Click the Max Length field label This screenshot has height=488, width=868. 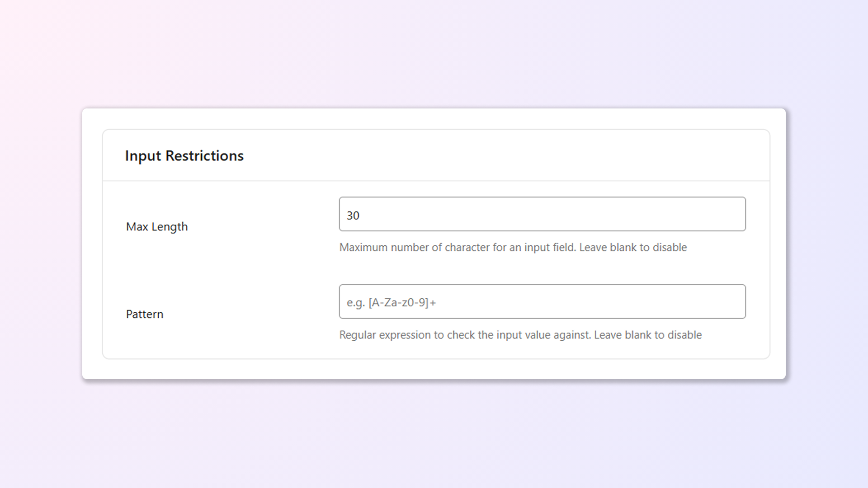pos(156,227)
